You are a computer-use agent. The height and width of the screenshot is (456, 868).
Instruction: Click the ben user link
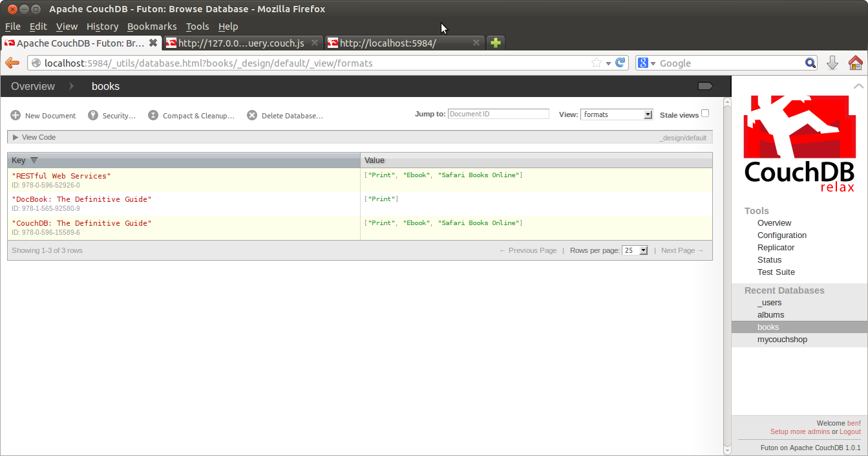(852, 423)
